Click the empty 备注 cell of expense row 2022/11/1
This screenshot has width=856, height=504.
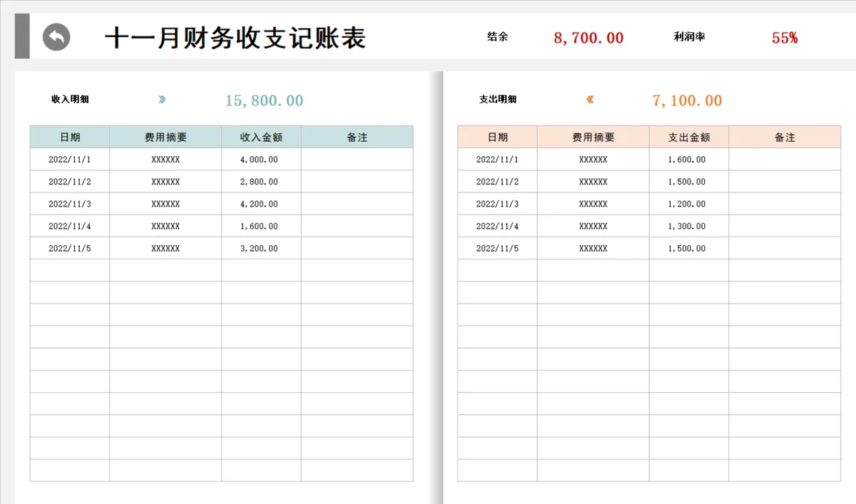click(x=785, y=160)
